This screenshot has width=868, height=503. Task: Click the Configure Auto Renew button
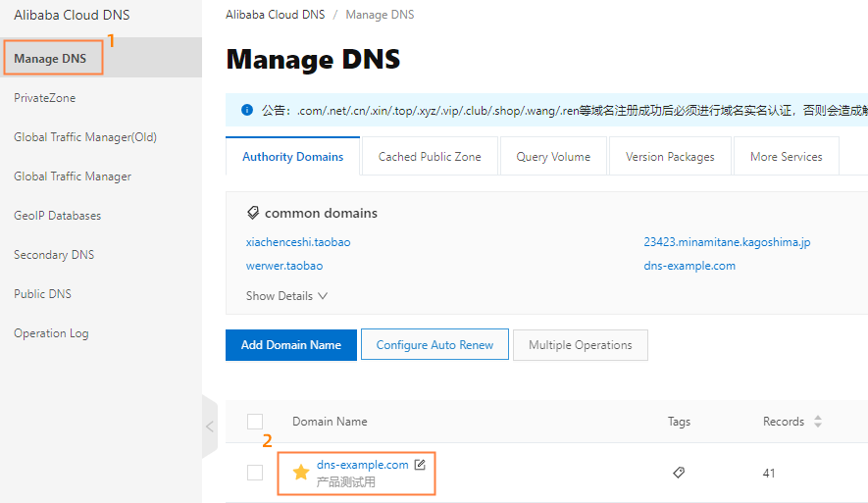coord(434,345)
